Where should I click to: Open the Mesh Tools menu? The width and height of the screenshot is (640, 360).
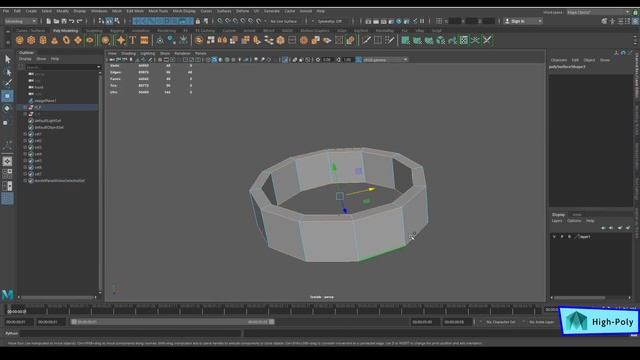pos(158,11)
